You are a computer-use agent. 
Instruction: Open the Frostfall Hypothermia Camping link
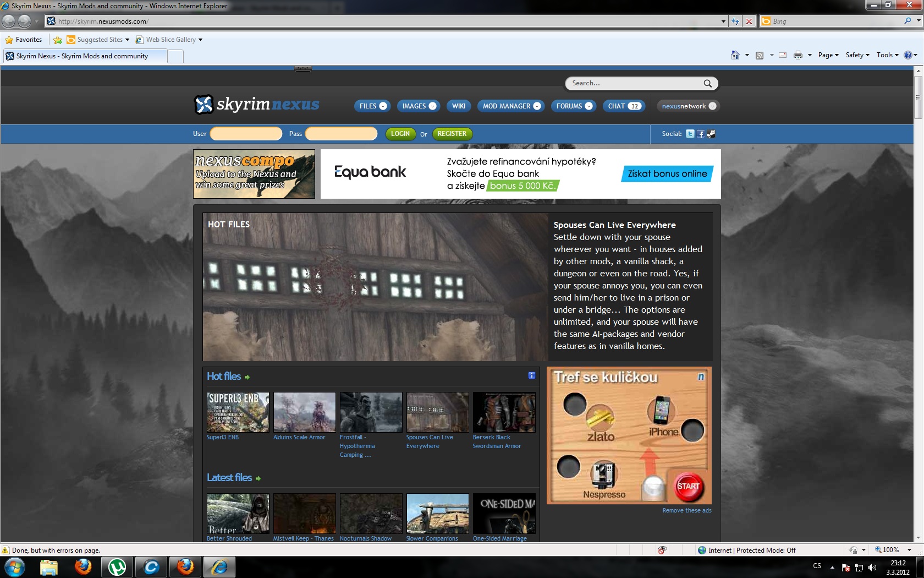coord(358,446)
